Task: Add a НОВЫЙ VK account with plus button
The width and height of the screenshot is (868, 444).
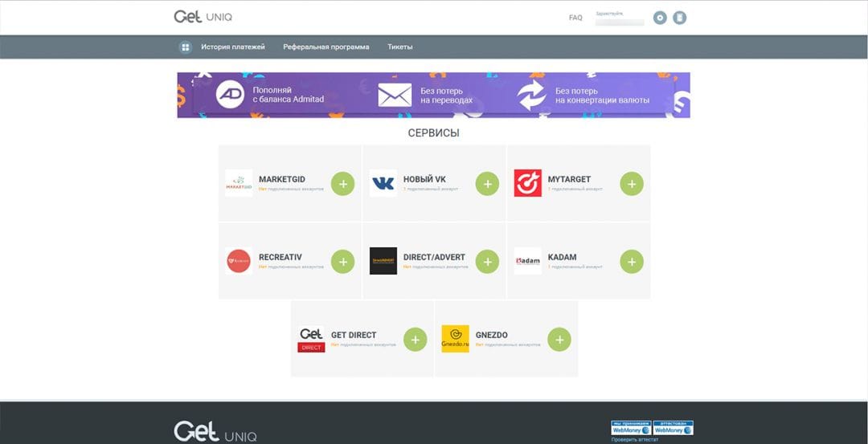Action: [x=487, y=184]
